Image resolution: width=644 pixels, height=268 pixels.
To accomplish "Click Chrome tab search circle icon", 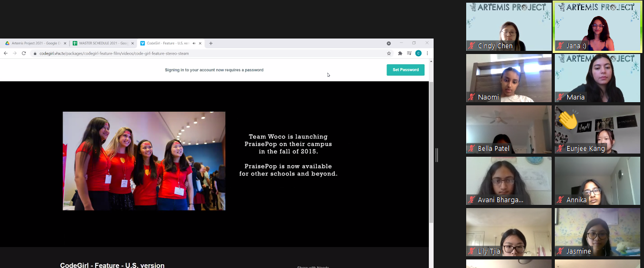I will click(x=389, y=43).
